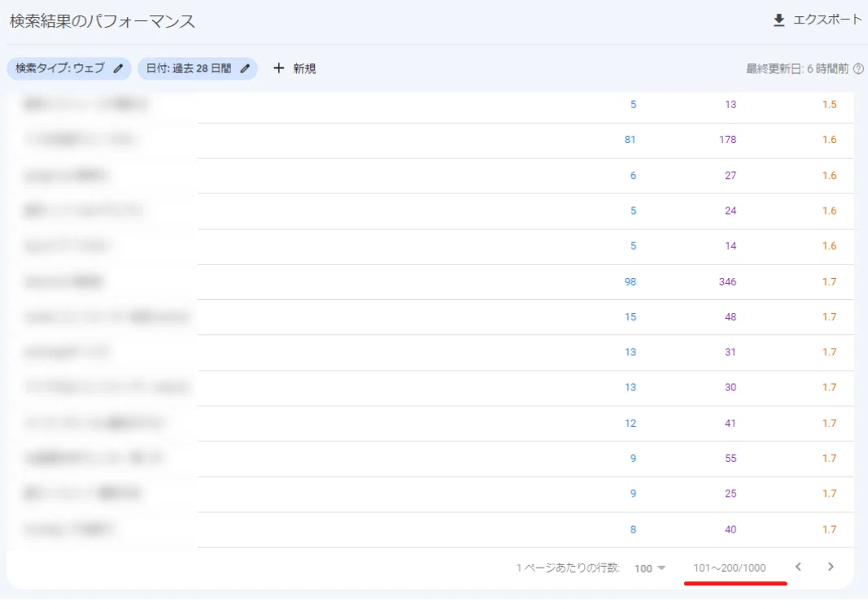The width and height of the screenshot is (868, 609).
Task: Click the 1ページあたりの行数 label
Action: [568, 568]
